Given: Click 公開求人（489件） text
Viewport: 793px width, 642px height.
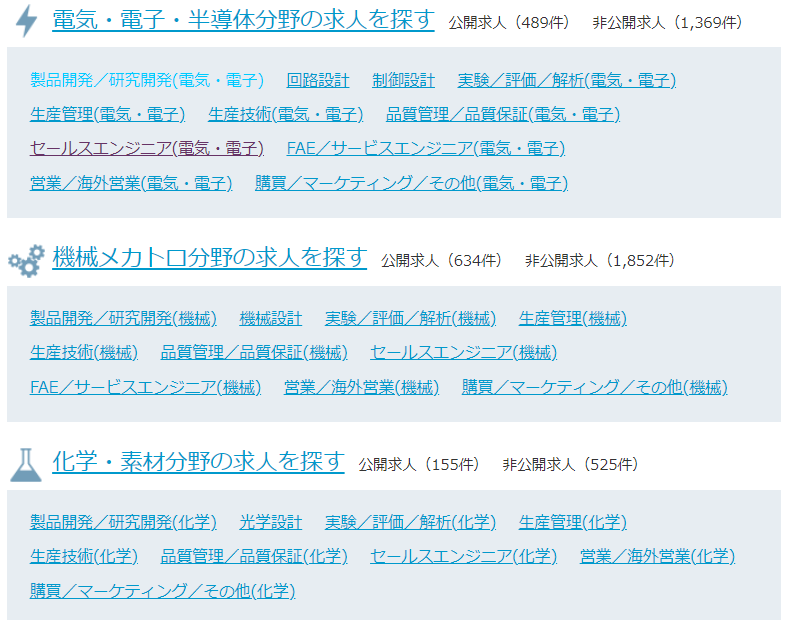Looking at the screenshot, I should pos(509,23).
